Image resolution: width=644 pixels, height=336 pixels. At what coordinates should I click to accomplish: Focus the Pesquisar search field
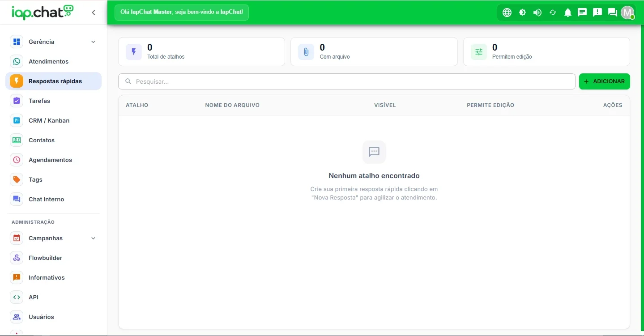tap(347, 81)
